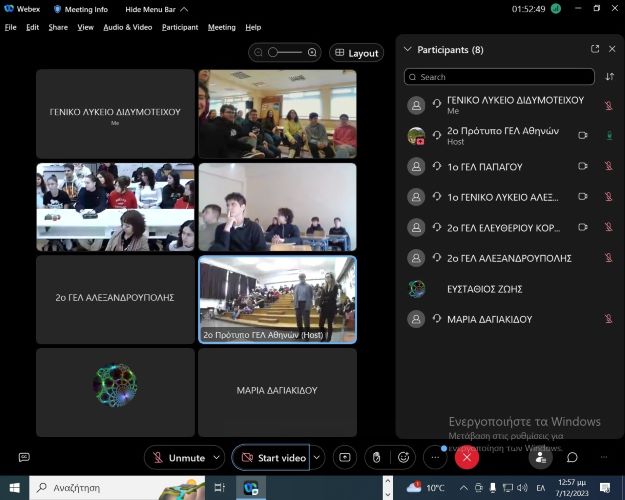The width and height of the screenshot is (625, 500).
Task: Open the Participant menu
Action: 180,27
